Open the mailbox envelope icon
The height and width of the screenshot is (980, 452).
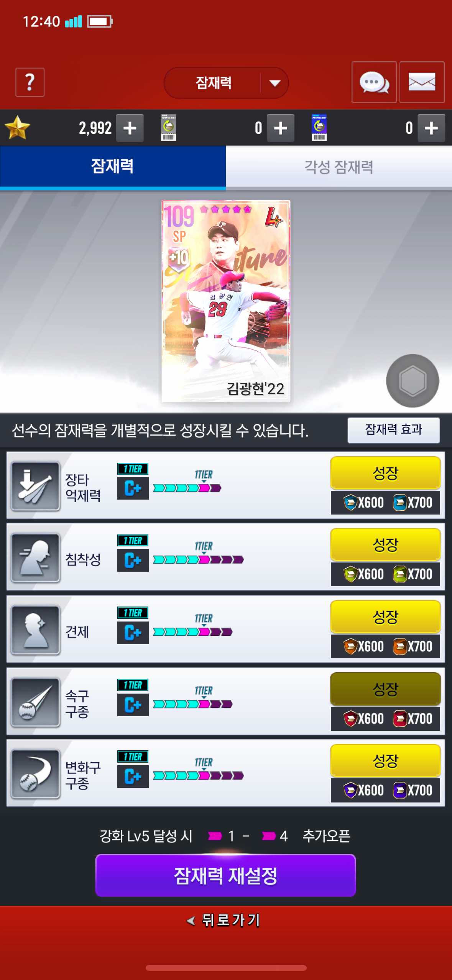pos(422,82)
